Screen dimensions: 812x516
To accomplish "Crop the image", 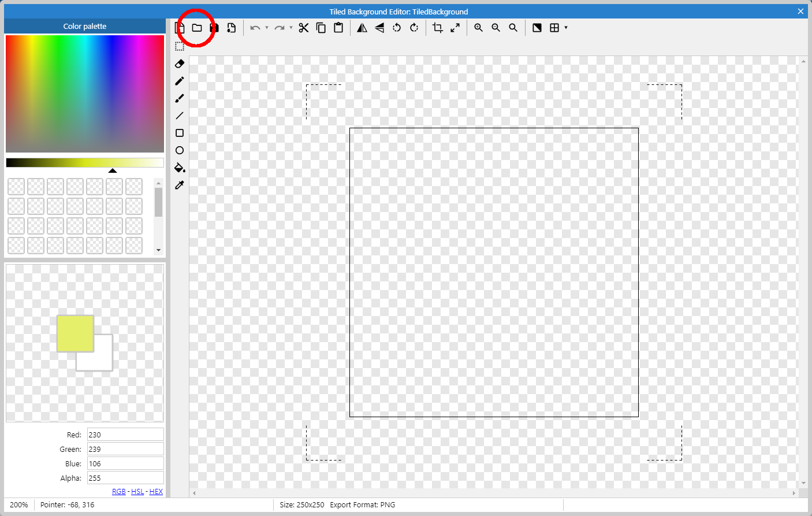I will coord(437,27).
